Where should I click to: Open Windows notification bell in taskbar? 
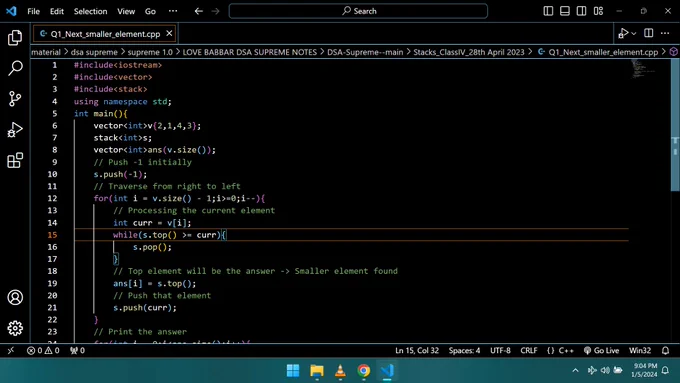pyautogui.click(x=666, y=370)
